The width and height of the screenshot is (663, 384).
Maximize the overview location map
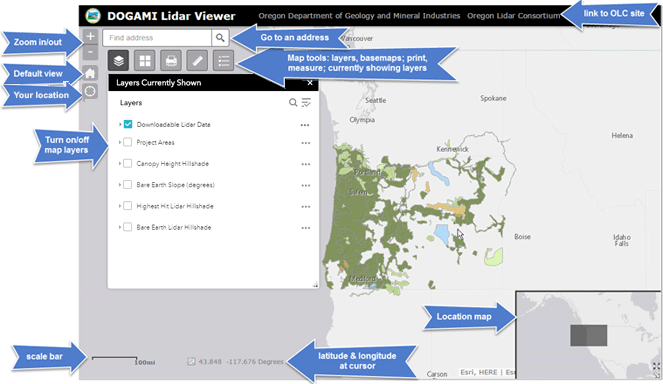656,367
